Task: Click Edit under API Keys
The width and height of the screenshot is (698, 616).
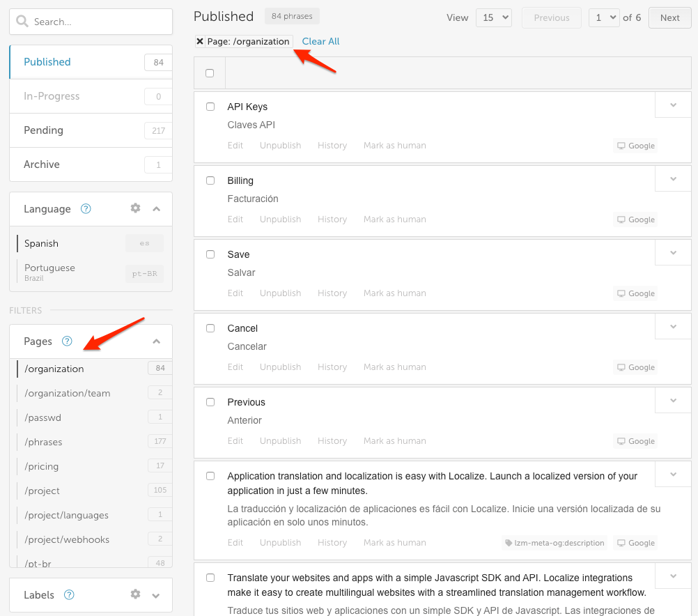Action: click(235, 146)
